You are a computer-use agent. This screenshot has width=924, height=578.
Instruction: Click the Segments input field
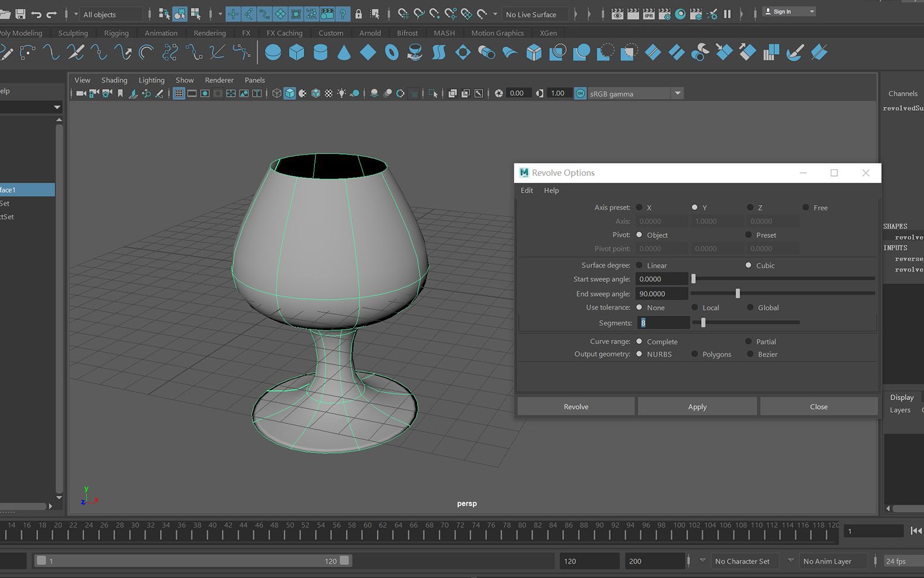(x=663, y=322)
